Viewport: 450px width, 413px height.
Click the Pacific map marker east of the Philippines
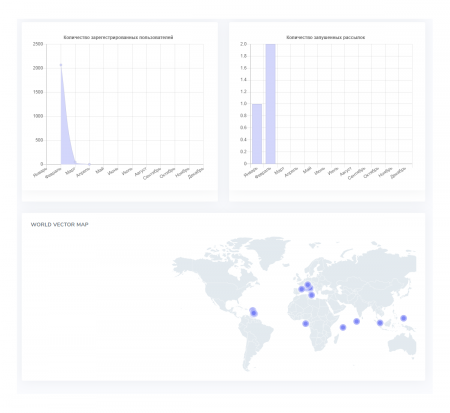click(x=403, y=318)
